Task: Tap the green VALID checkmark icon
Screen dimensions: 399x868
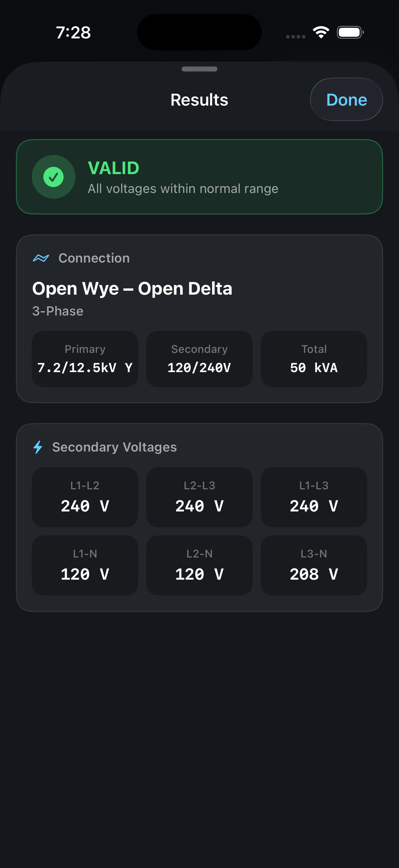Action: tap(53, 177)
